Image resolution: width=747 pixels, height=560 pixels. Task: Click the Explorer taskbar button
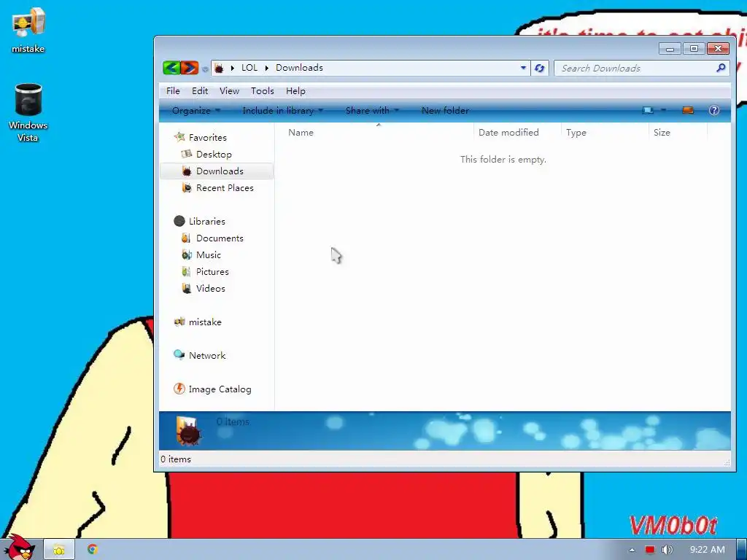coord(59,550)
